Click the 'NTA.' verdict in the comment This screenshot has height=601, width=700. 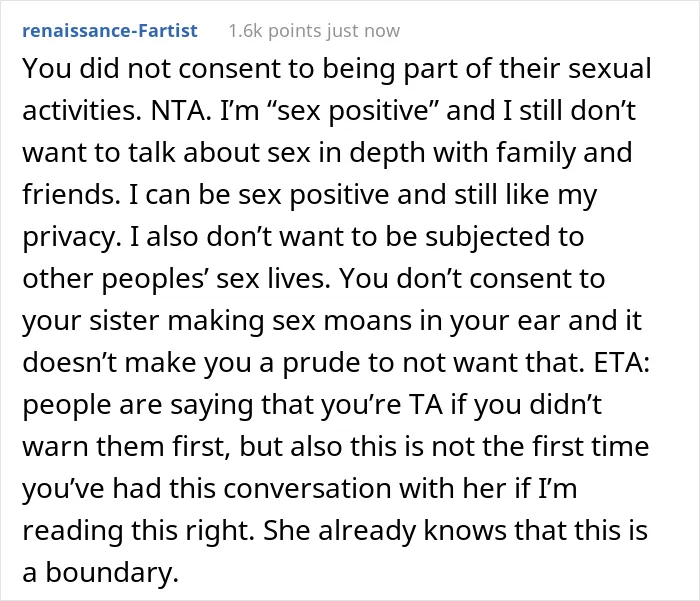point(181,110)
